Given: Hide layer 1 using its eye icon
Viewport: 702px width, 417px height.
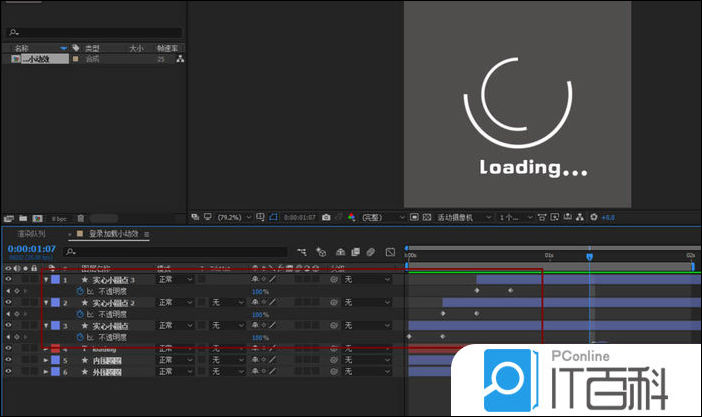Looking at the screenshot, I should click(8, 280).
